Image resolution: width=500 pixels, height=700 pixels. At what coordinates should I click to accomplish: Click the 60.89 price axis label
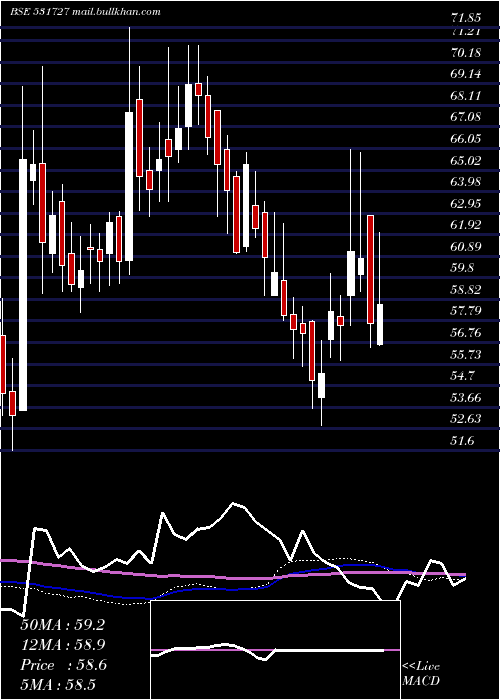click(466, 246)
